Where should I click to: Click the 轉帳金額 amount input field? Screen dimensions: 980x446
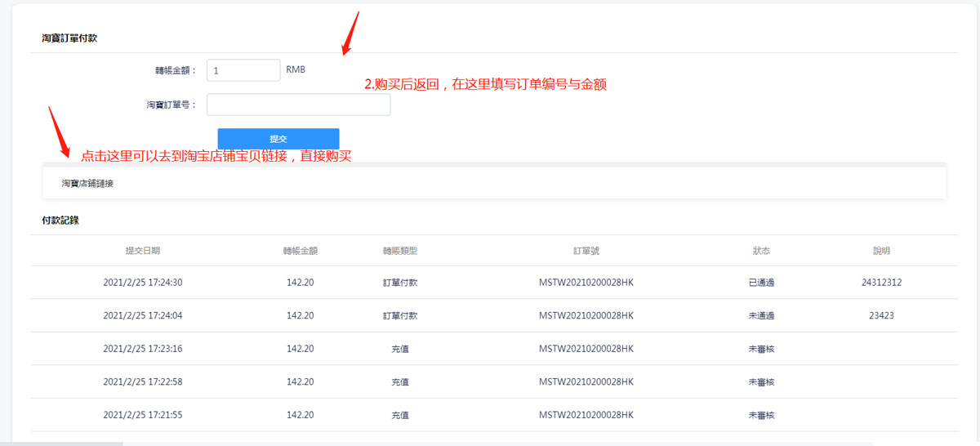[243, 70]
